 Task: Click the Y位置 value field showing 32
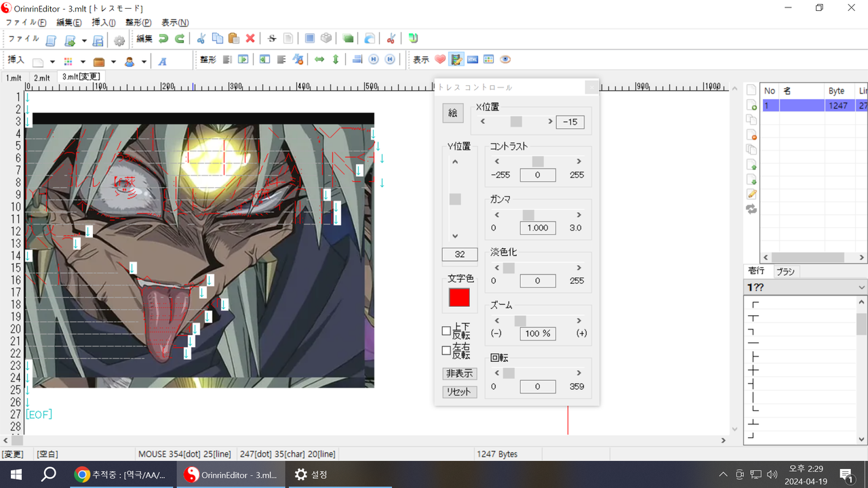click(460, 254)
